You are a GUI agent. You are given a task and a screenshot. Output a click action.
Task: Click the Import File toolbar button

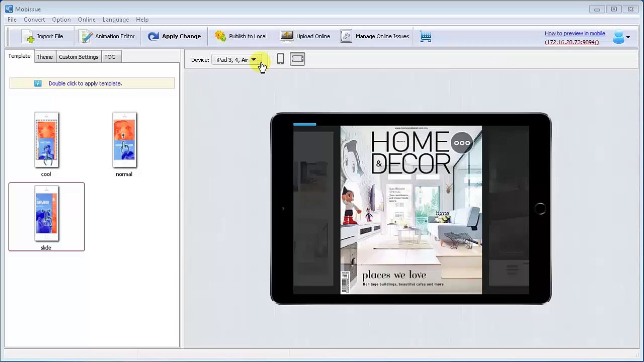coord(43,36)
